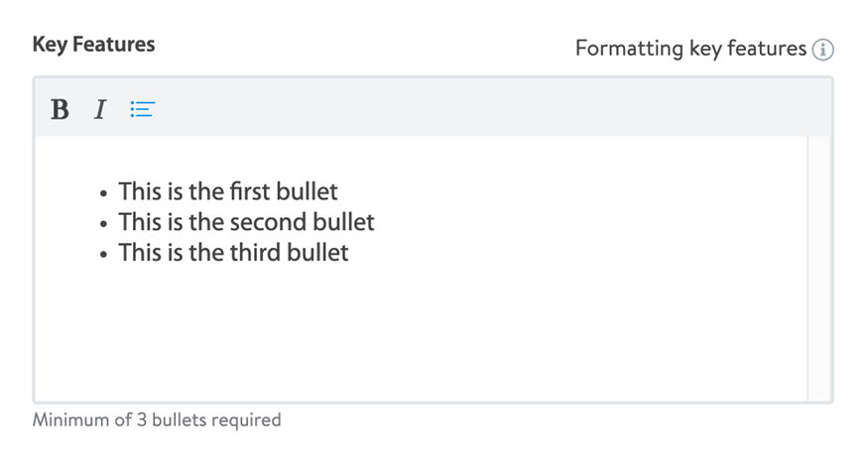Place cursor at end of "This is the second bullet"
This screenshot has height=459, width=868.
pos(375,221)
